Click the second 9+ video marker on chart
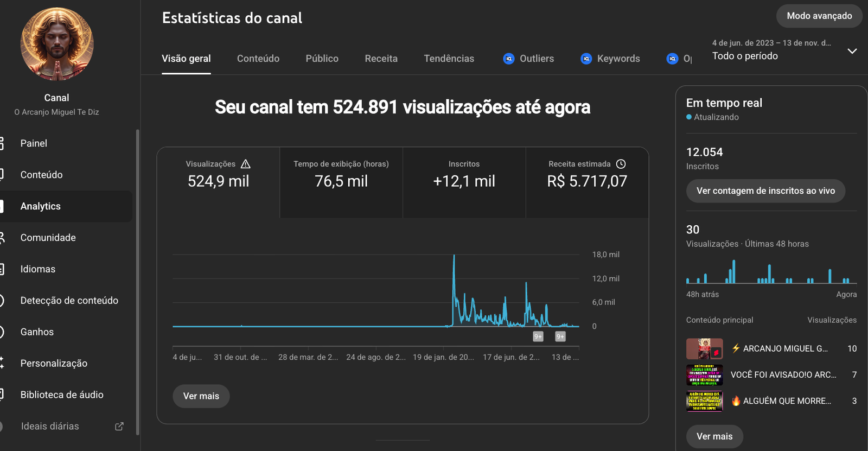The height and width of the screenshot is (451, 868). (x=560, y=336)
